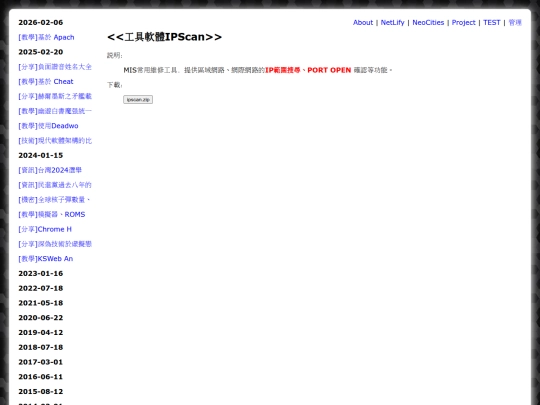Expand the 2015-08-12 date group
This screenshot has width=540, height=405.
(41, 392)
